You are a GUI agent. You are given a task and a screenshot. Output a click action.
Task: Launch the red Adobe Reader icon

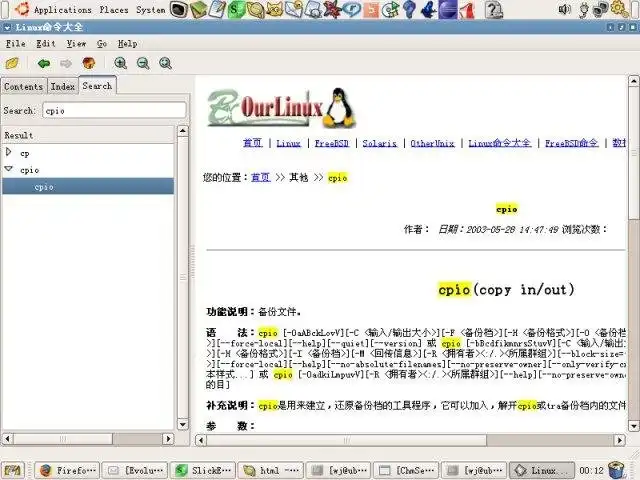(x=467, y=10)
